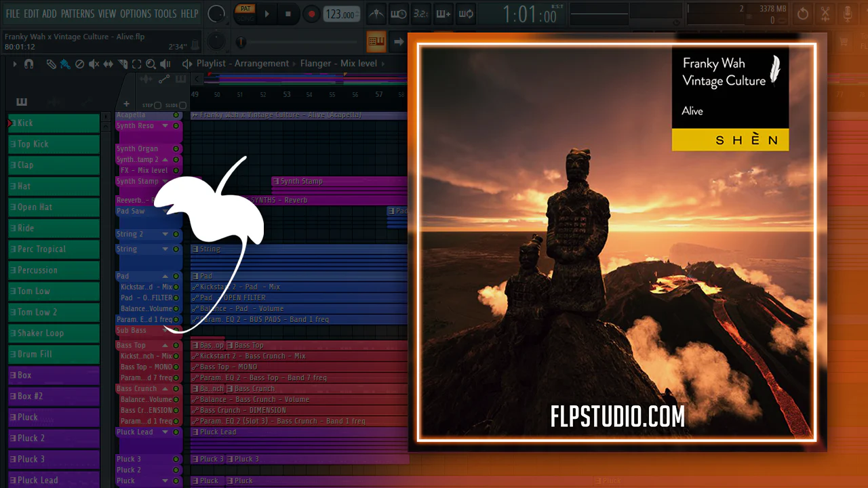Select the Delete tool in playlist toolbar
This screenshot has width=868, height=488.
[x=79, y=64]
